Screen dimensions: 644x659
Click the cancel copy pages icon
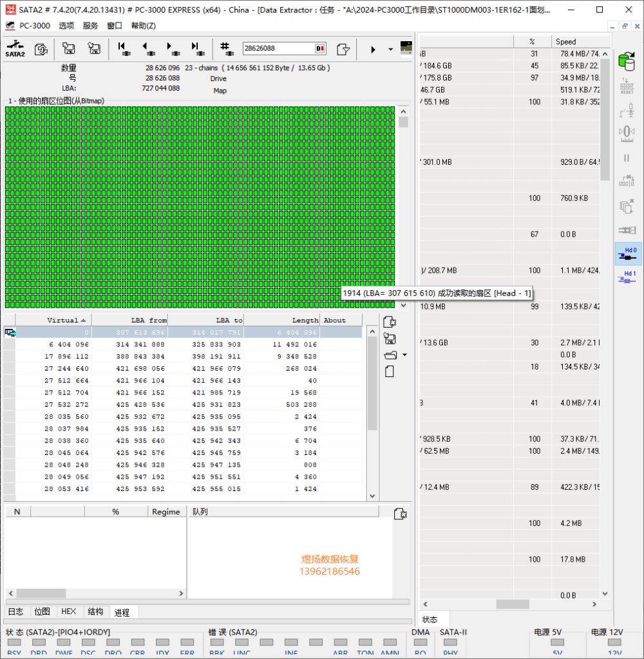[x=627, y=206]
